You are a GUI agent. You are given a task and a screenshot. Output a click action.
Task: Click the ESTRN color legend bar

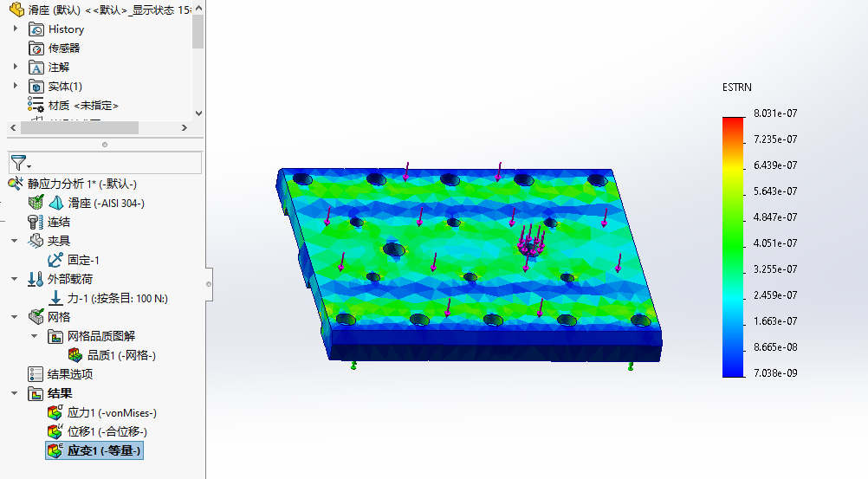pos(734,247)
